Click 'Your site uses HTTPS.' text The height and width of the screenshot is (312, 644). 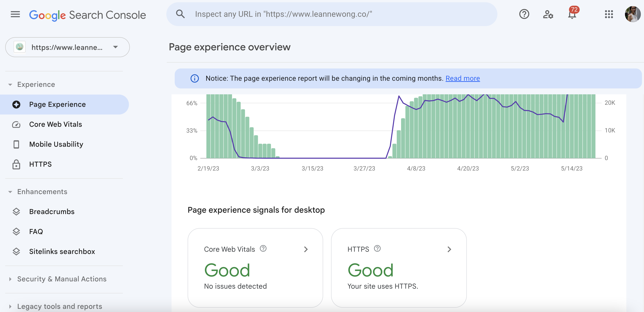[x=383, y=286]
